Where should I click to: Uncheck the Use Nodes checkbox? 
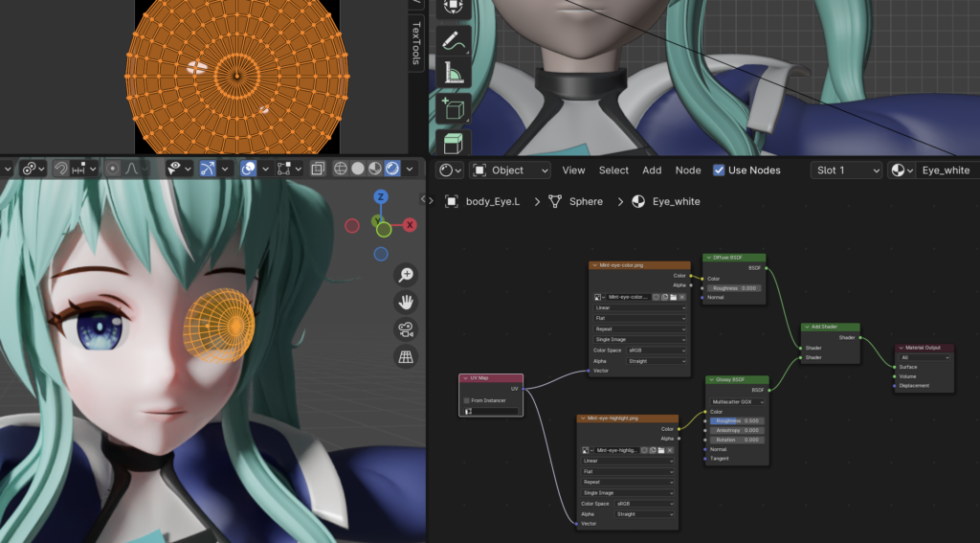click(719, 170)
